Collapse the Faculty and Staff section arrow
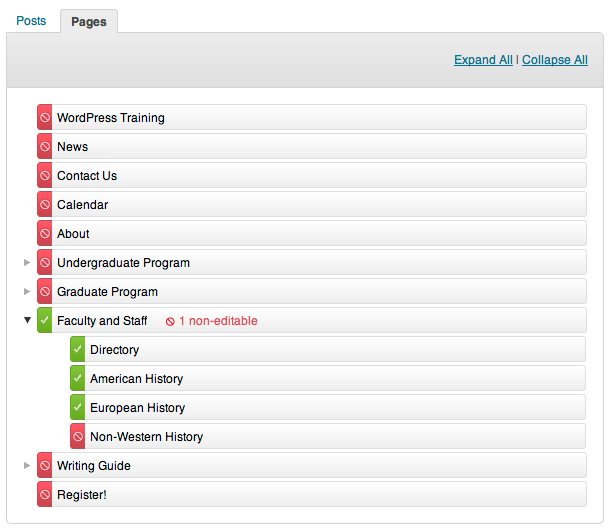The image size is (609, 528). (x=27, y=320)
